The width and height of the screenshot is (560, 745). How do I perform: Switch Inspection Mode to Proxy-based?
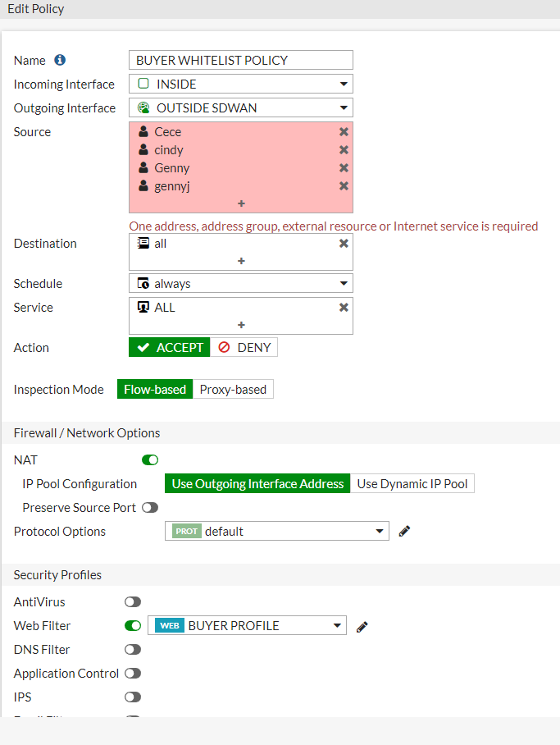pos(233,390)
